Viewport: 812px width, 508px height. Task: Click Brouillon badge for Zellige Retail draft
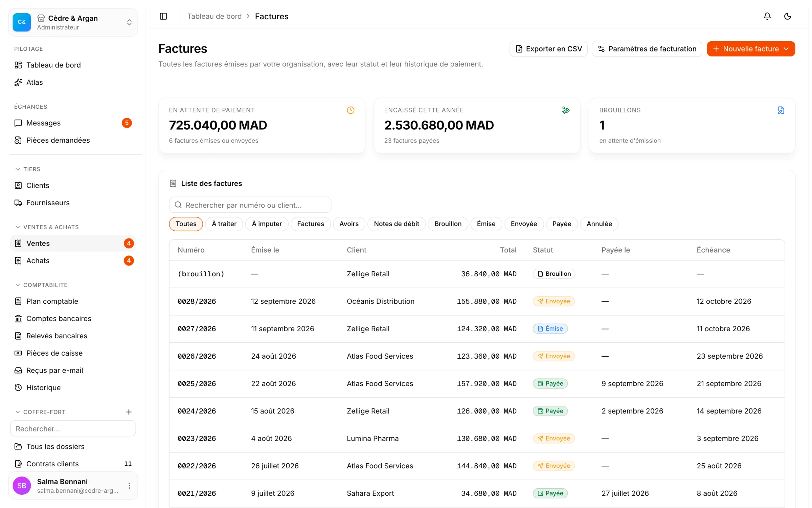[x=554, y=274]
